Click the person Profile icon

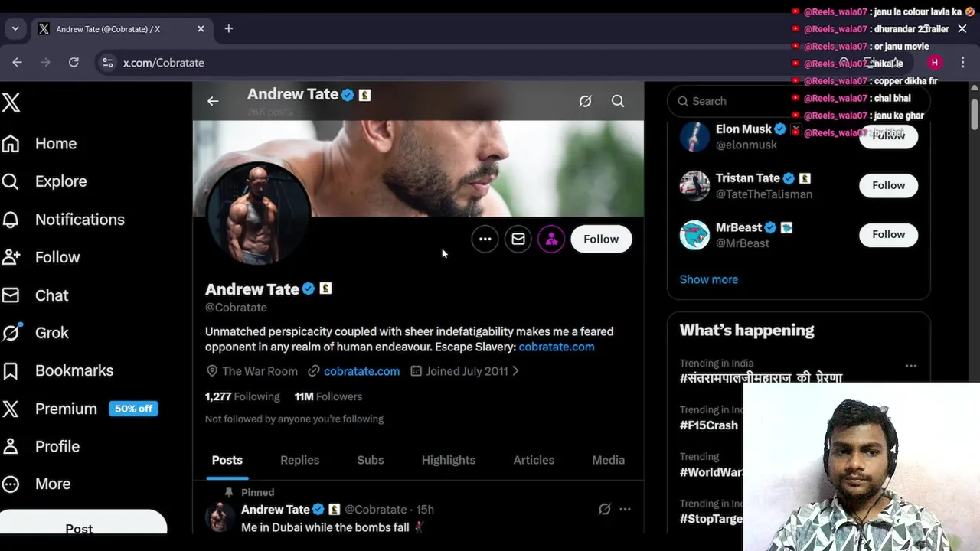coord(10,446)
